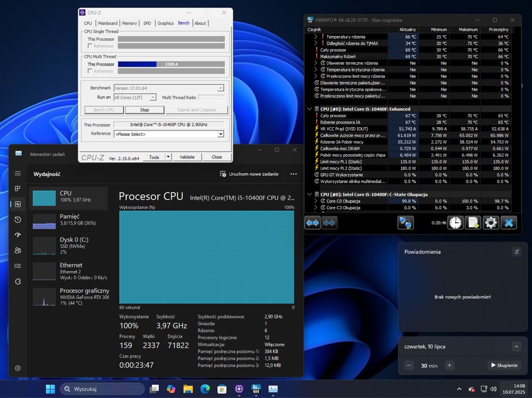Open Task Manager hamburger navigation menu

pyautogui.click(x=18, y=174)
